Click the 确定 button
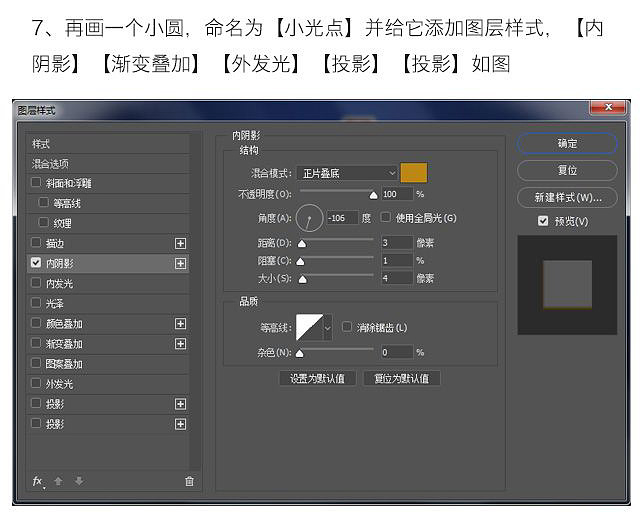The image size is (640, 512). [x=567, y=143]
